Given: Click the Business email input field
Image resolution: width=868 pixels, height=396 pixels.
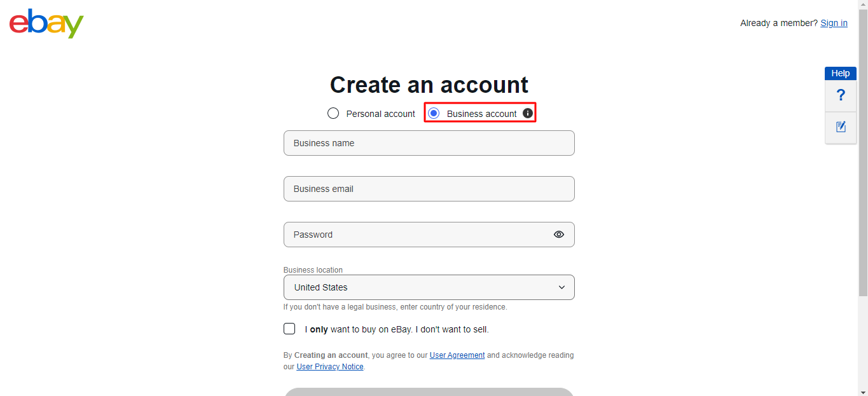Looking at the screenshot, I should click(429, 189).
